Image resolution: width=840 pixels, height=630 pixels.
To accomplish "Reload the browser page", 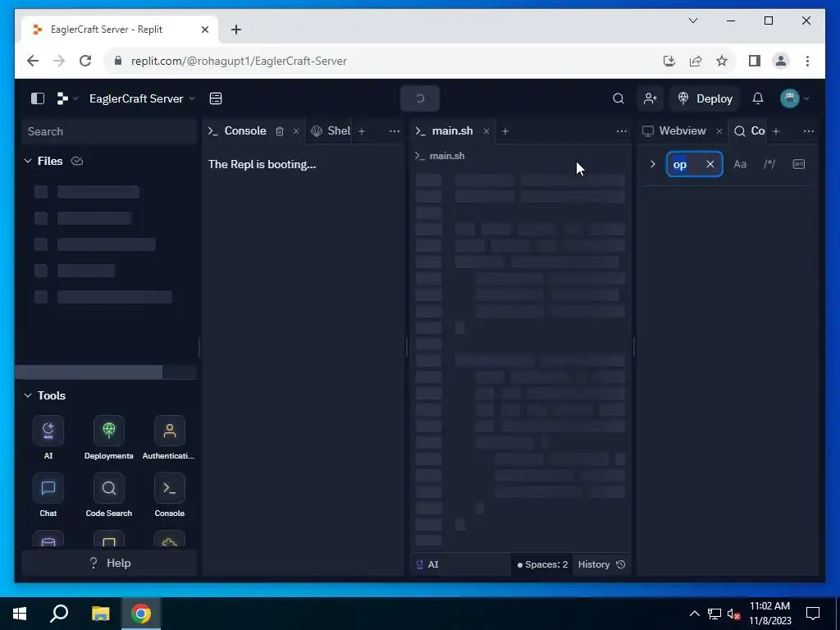I will (x=85, y=61).
